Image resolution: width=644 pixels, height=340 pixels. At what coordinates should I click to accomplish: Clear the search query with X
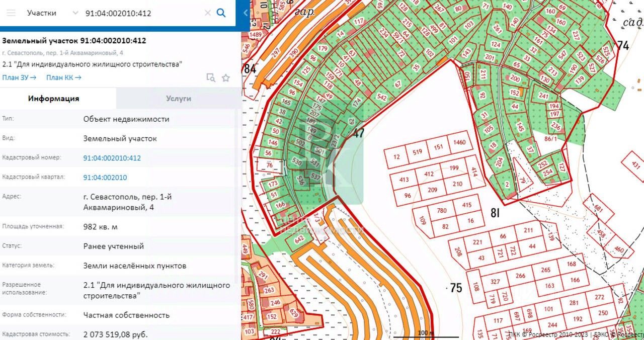click(x=207, y=13)
